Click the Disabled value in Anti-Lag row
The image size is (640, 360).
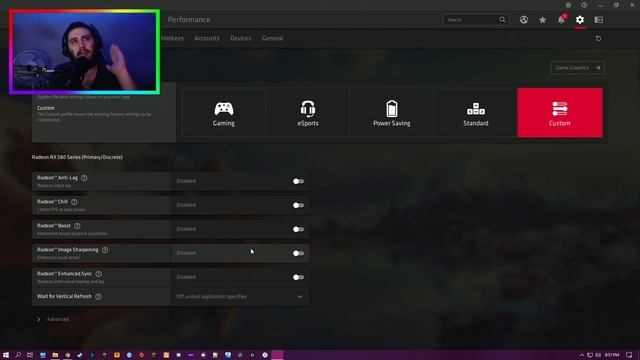(186, 181)
